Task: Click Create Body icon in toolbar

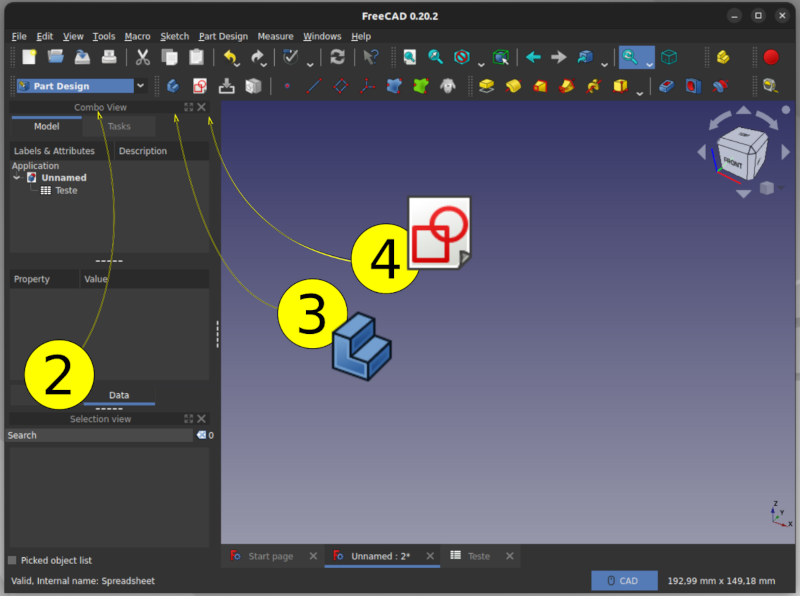Action: click(173, 86)
